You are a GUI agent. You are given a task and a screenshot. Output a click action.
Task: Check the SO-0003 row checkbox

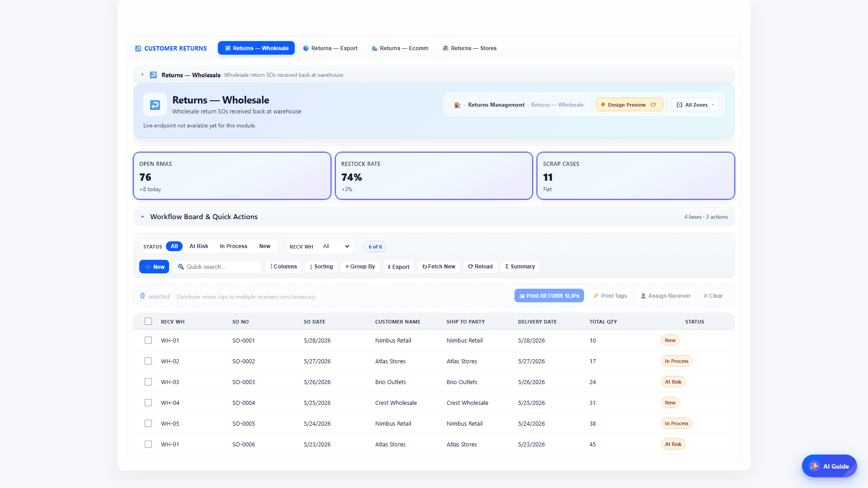point(148,382)
